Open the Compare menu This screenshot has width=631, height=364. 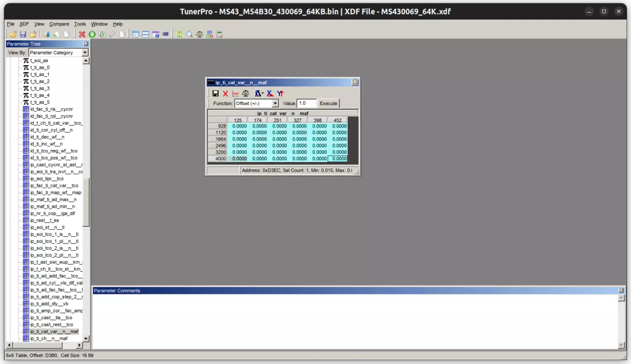(x=59, y=24)
